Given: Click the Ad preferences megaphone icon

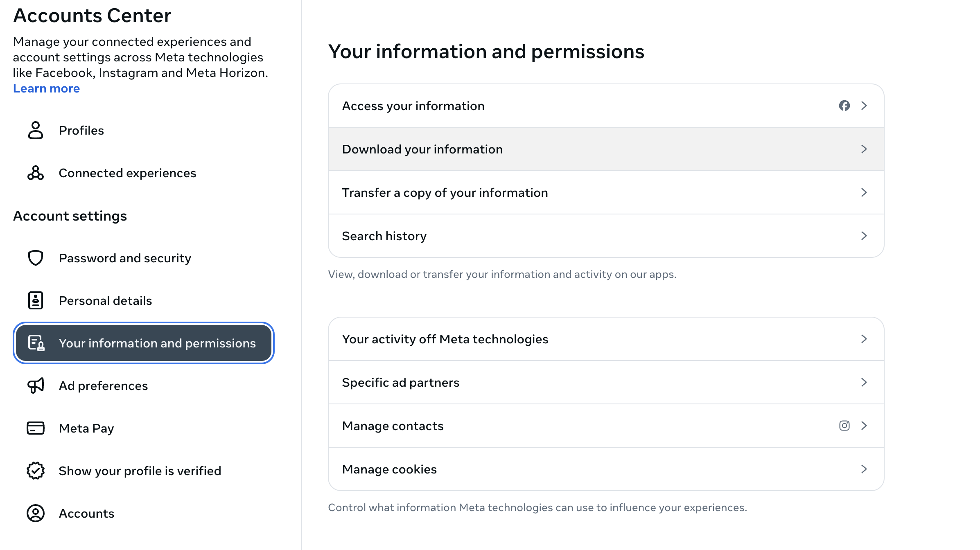Looking at the screenshot, I should click(36, 385).
